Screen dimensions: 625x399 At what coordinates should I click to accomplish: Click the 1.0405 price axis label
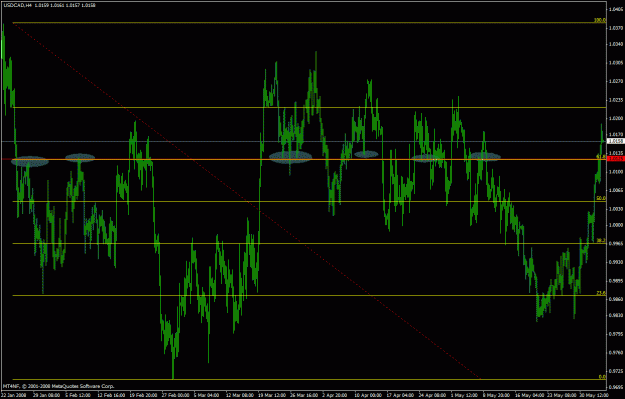pyautogui.click(x=616, y=9)
